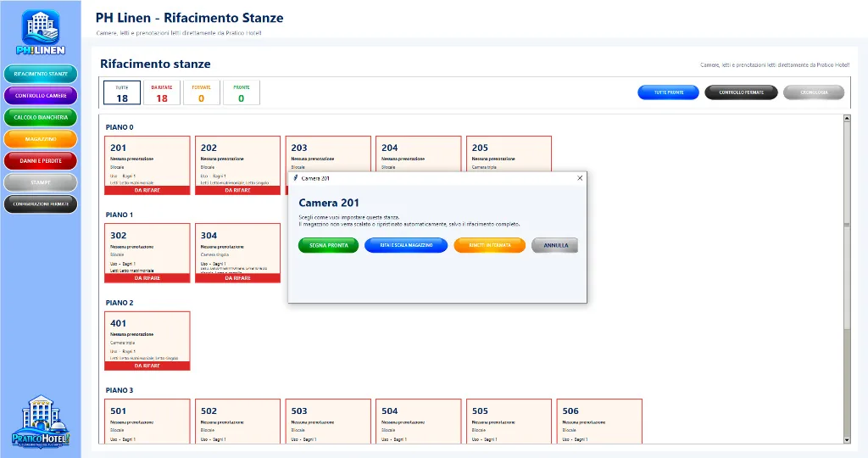Select the Da Rifare filter showing 18
This screenshot has width=868, height=458.
tap(162, 92)
